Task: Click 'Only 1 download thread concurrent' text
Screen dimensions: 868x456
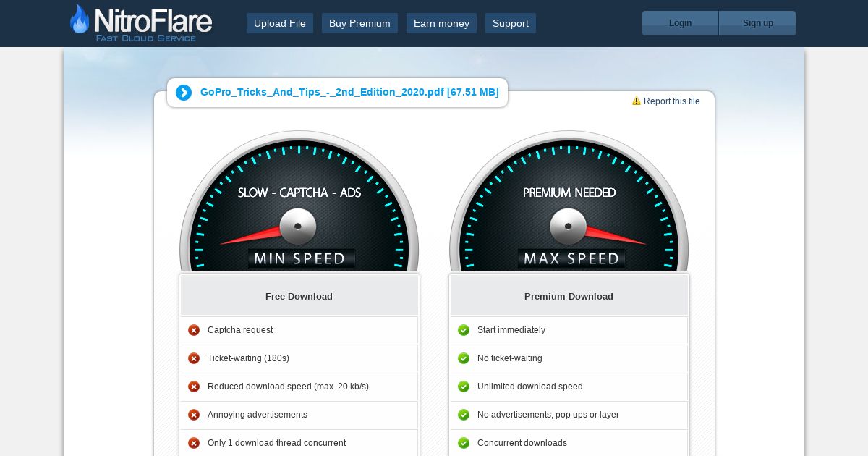Action: pyautogui.click(x=276, y=443)
